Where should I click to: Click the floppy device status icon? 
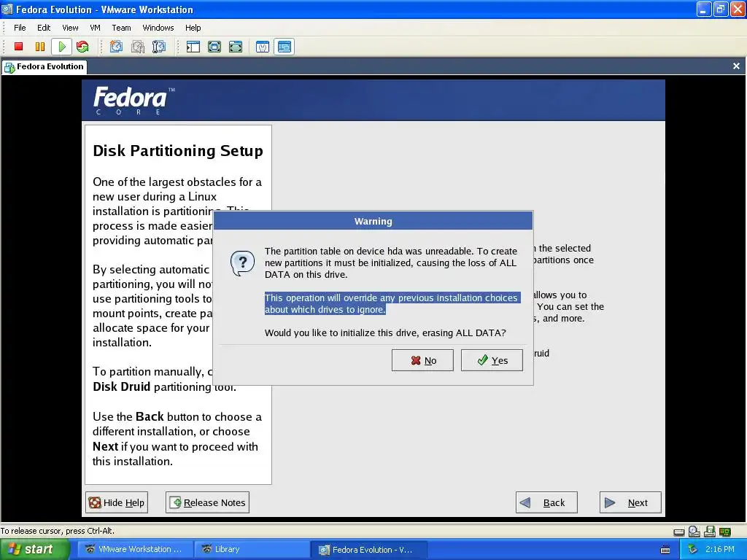(x=709, y=532)
